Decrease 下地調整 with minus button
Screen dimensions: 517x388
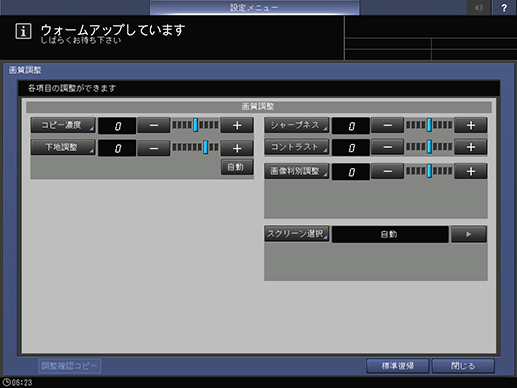tap(154, 148)
